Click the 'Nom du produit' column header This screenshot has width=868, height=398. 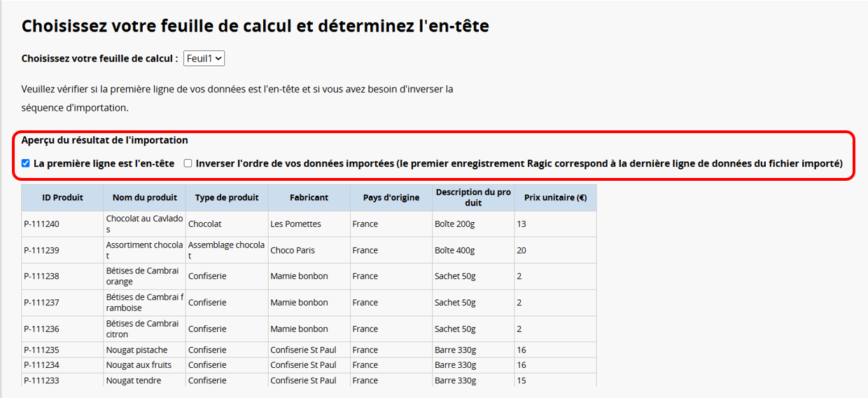pos(145,198)
